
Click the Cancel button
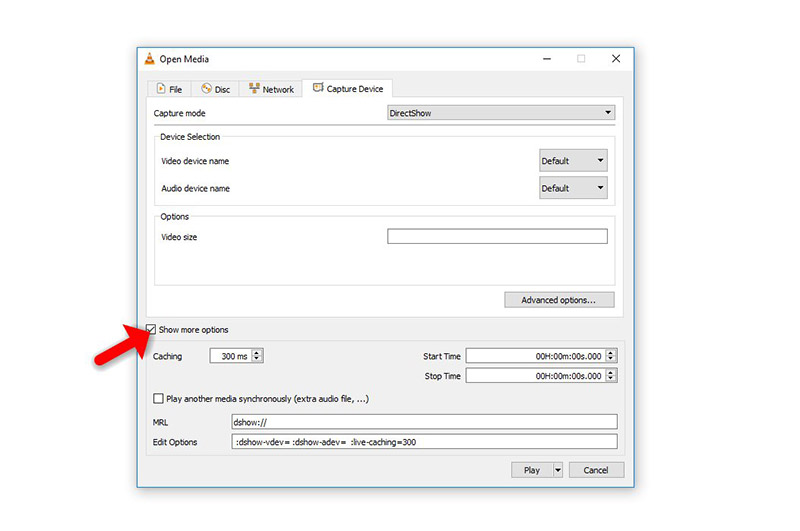point(596,470)
